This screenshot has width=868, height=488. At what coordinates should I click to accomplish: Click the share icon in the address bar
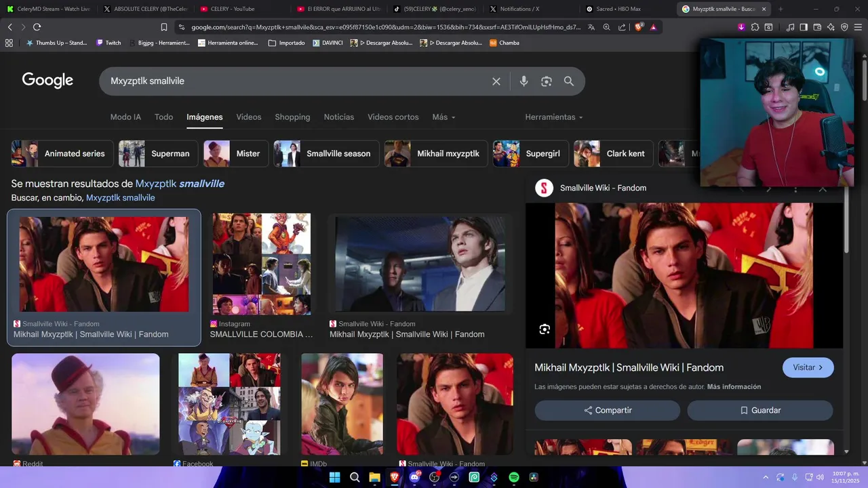click(622, 27)
